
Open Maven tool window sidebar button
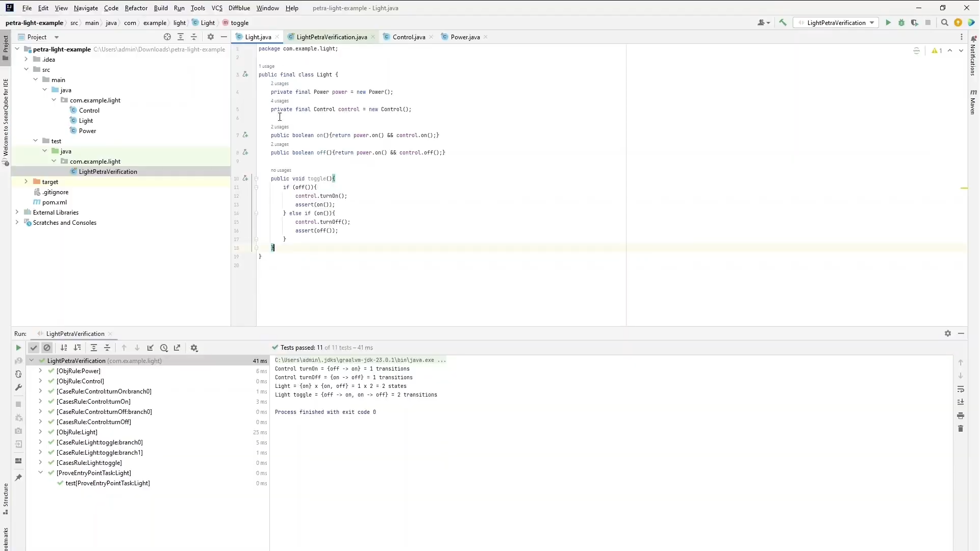click(973, 102)
